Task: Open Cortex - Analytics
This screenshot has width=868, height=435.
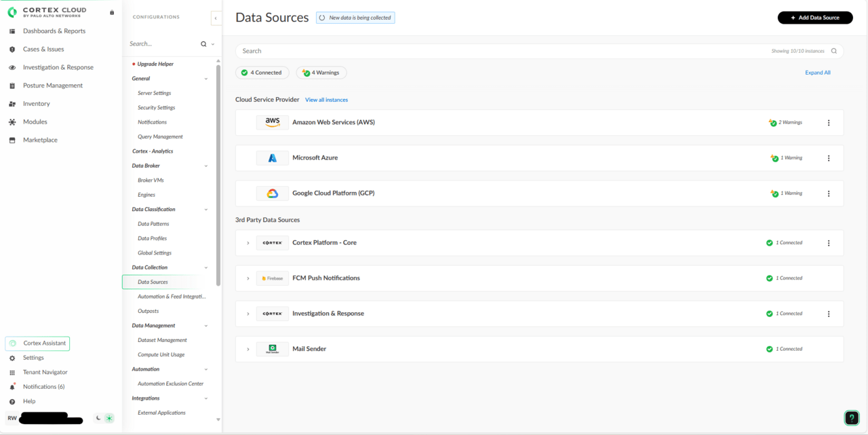Action: pyautogui.click(x=153, y=151)
